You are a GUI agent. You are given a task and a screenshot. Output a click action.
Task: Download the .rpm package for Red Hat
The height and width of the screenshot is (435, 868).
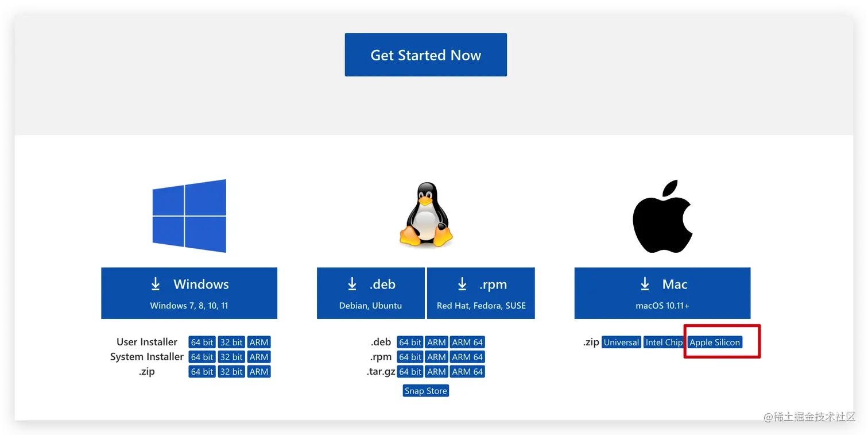click(481, 293)
